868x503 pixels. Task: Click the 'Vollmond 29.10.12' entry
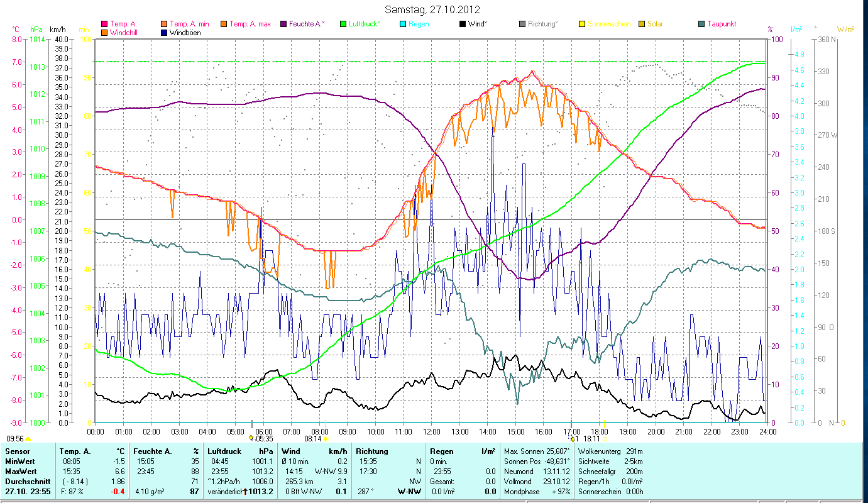point(537,482)
